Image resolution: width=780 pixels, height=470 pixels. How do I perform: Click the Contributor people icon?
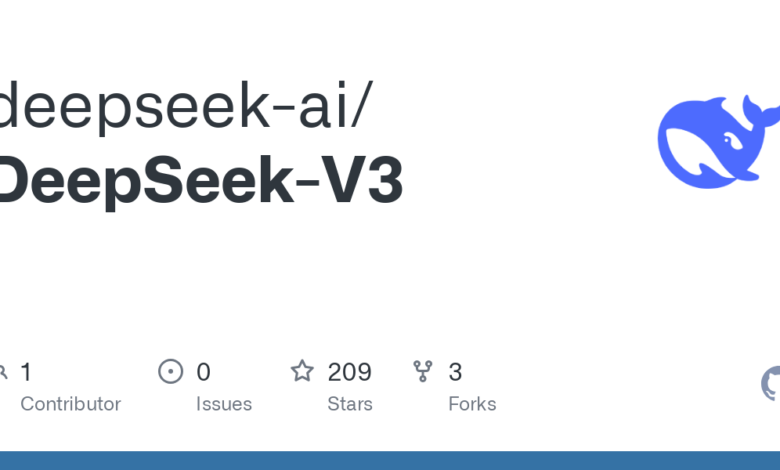pos(3,372)
